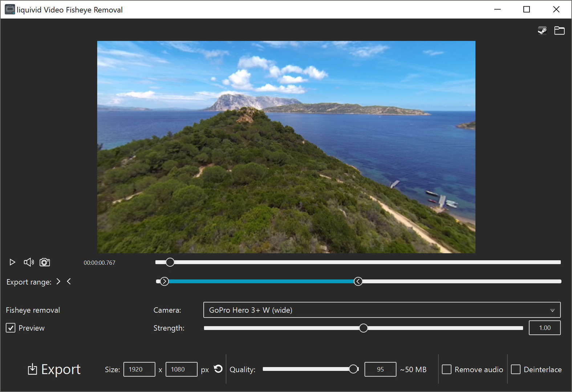Open the Steam page icon
Viewport: 572px width, 392px height.
point(542,30)
